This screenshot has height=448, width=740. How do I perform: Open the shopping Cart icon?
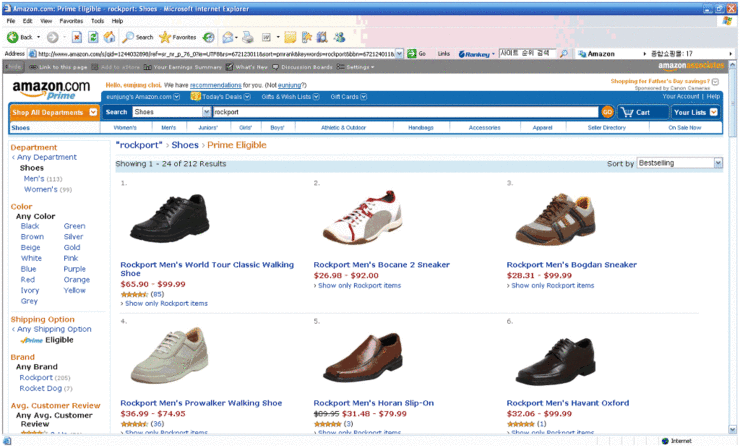click(x=627, y=112)
